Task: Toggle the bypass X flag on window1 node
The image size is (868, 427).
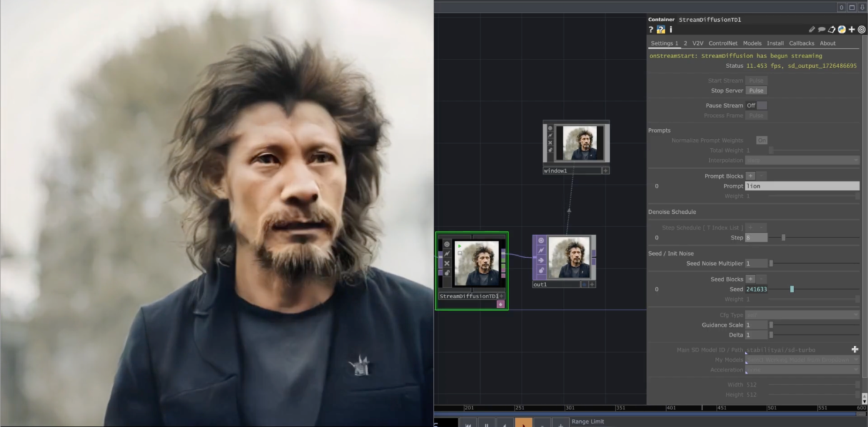Action: tap(550, 143)
